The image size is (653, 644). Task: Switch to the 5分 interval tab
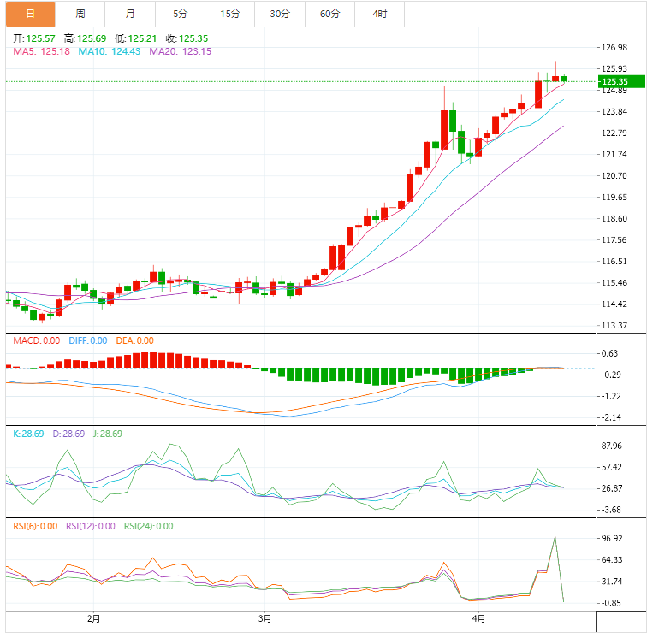(x=180, y=14)
